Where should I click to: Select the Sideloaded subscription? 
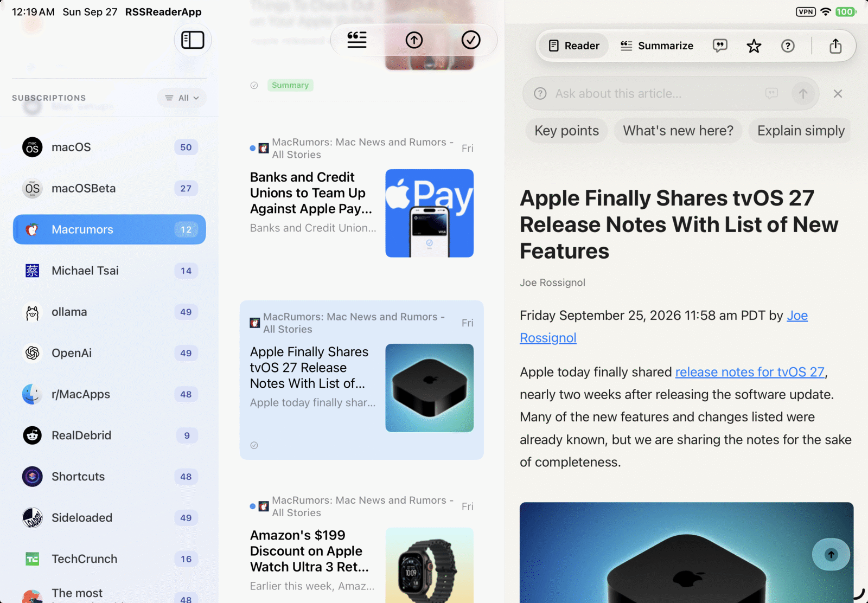coord(110,518)
